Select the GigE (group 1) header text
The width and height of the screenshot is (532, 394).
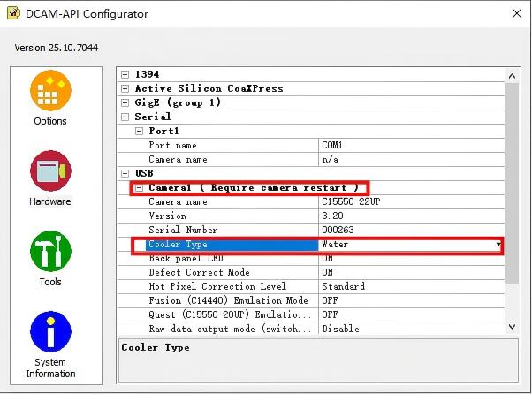(178, 102)
